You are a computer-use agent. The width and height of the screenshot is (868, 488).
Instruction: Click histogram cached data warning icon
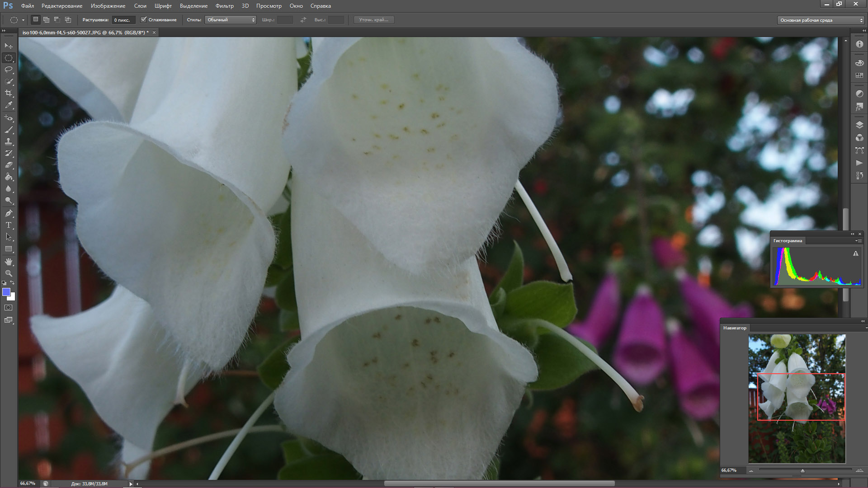point(855,254)
